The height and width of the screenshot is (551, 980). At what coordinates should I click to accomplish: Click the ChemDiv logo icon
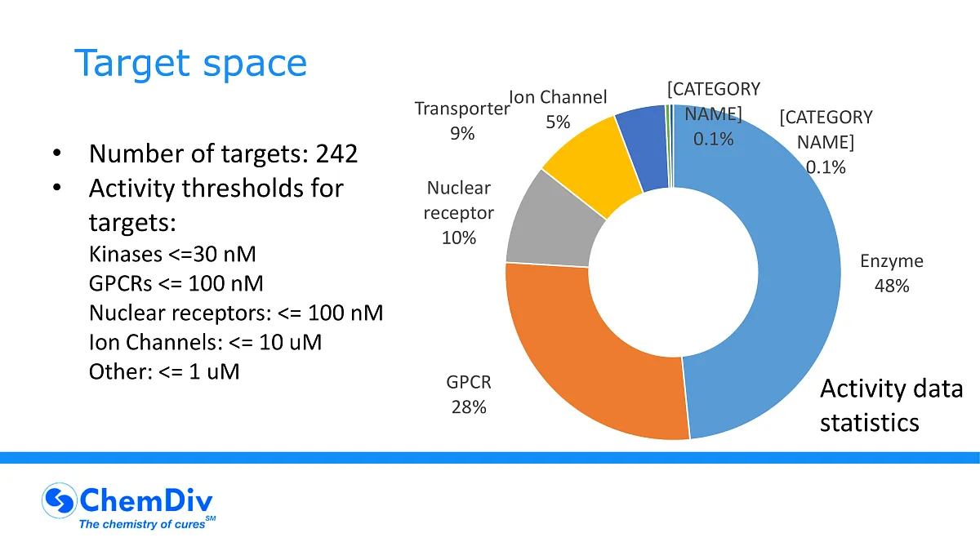click(x=58, y=500)
